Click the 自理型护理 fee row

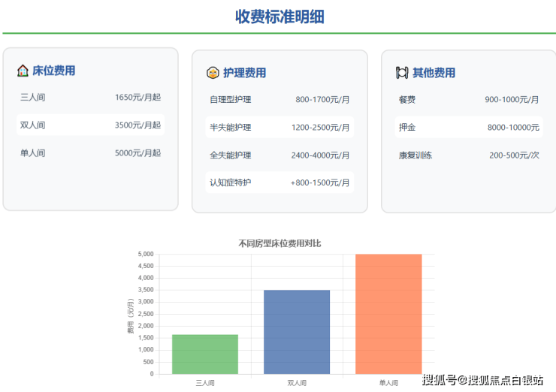[280, 100]
